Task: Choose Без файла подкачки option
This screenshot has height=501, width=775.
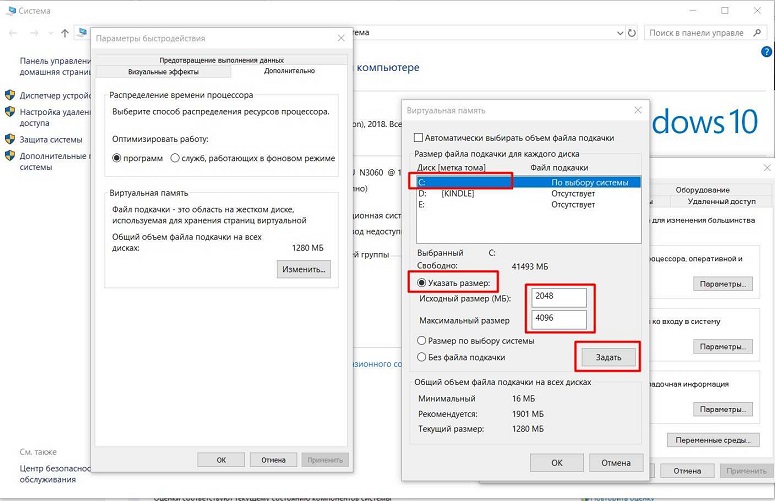Action: pos(422,357)
